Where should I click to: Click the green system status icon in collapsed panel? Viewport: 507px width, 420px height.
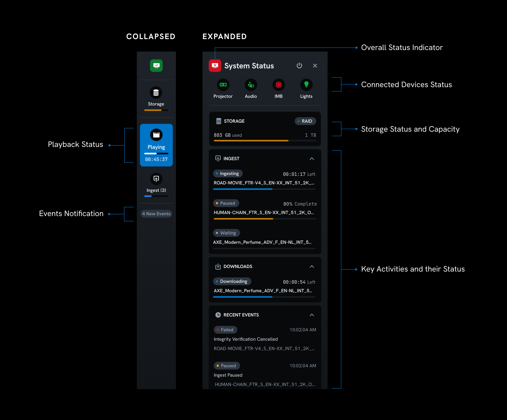pos(156,66)
